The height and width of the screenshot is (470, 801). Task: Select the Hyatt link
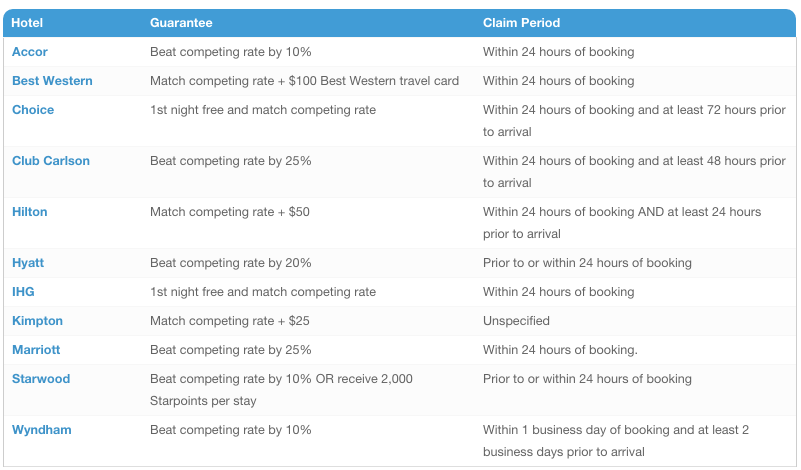coord(28,263)
